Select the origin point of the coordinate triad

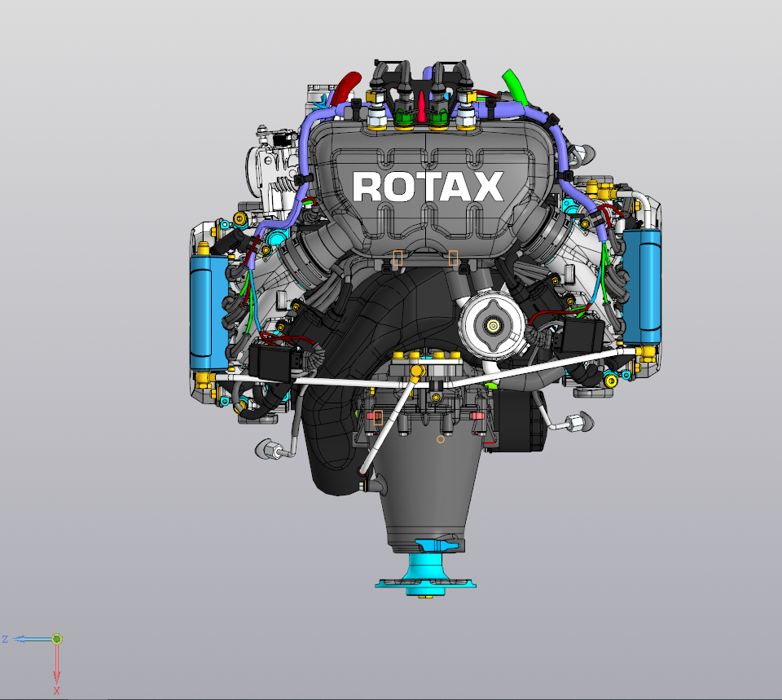(57, 639)
